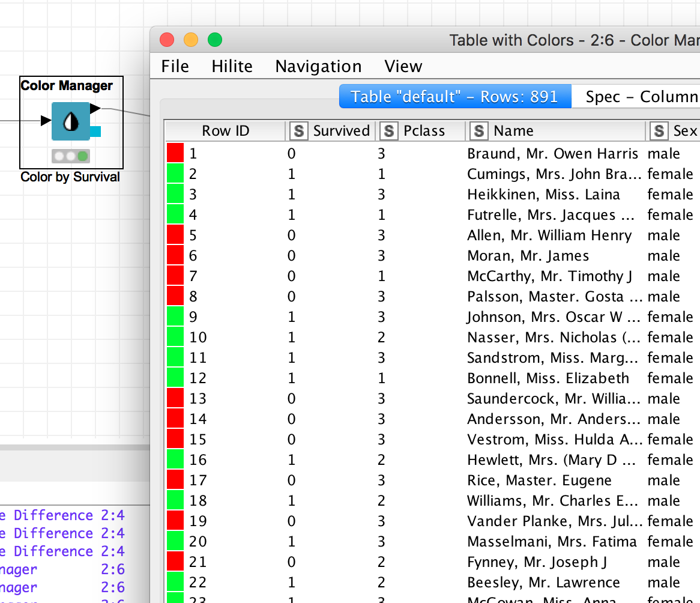Select Row ID 17 cell
Viewport: 700px width, 603px height.
click(198, 480)
